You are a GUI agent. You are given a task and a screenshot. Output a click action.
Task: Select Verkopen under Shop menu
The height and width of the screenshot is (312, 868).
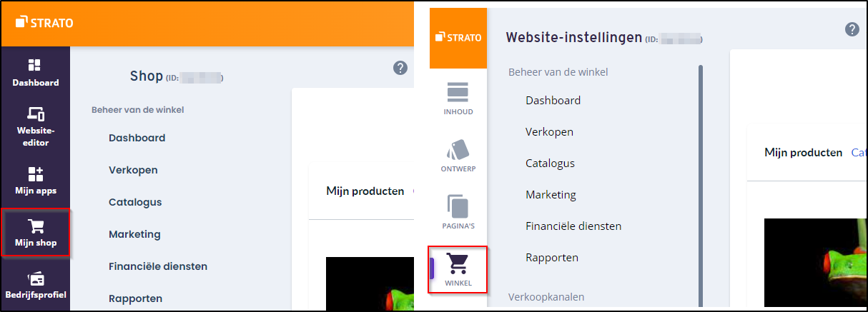(x=133, y=170)
